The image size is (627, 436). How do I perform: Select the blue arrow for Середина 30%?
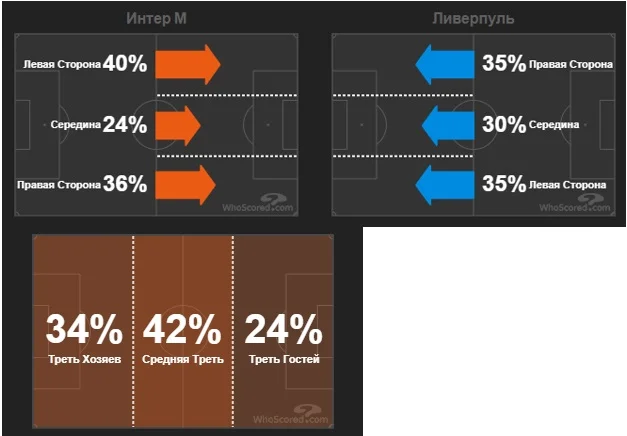tap(447, 125)
